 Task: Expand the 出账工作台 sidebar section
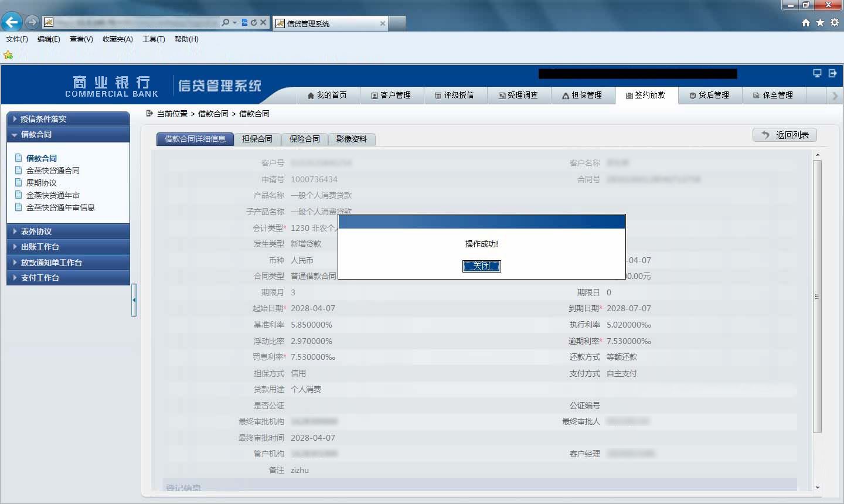pyautogui.click(x=68, y=247)
